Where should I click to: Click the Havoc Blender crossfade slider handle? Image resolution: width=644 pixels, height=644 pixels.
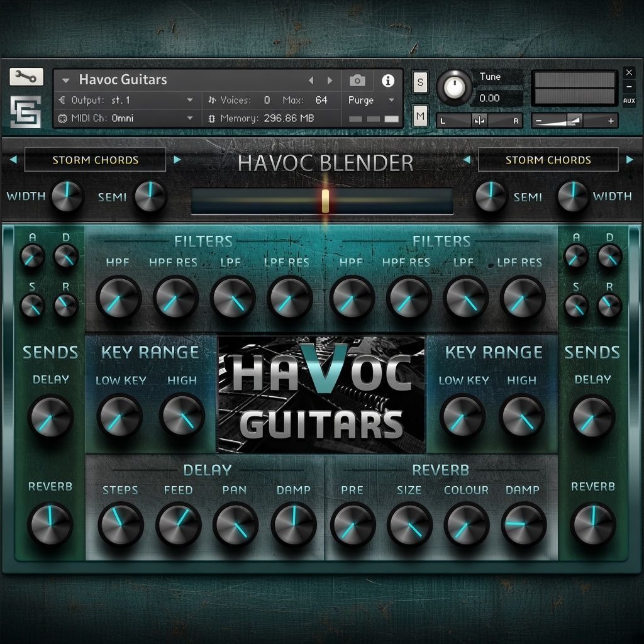coord(325,201)
